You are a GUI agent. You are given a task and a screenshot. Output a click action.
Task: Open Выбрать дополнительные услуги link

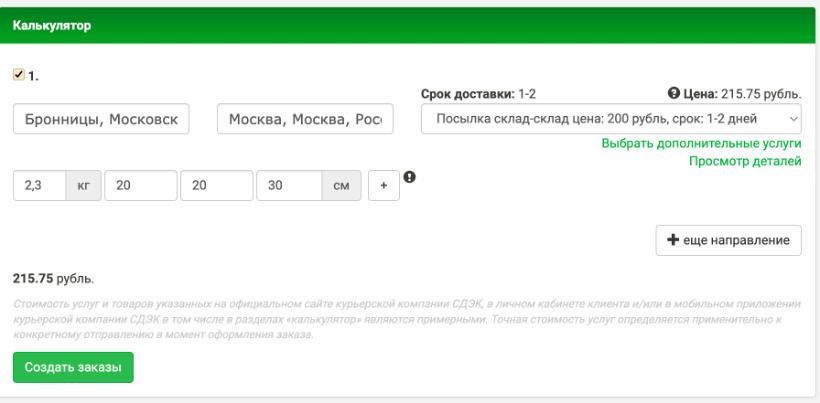[x=701, y=144]
